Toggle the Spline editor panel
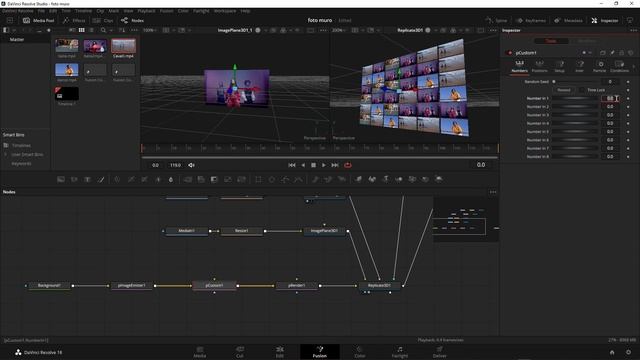Viewport: 640px width, 360px height. coord(496,20)
